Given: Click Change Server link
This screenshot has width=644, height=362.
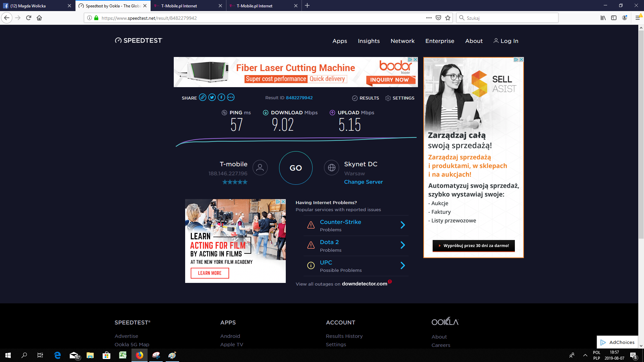Looking at the screenshot, I should point(363,182).
